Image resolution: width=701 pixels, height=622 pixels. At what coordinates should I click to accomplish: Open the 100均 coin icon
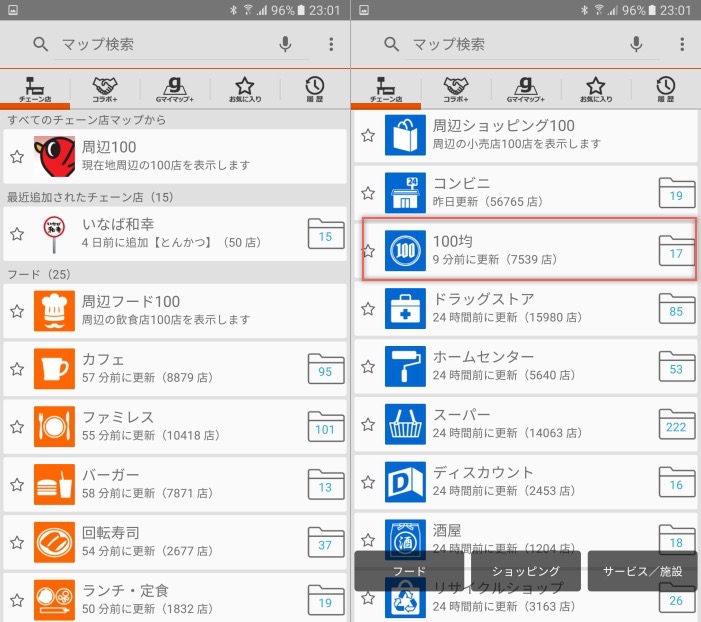pyautogui.click(x=405, y=250)
